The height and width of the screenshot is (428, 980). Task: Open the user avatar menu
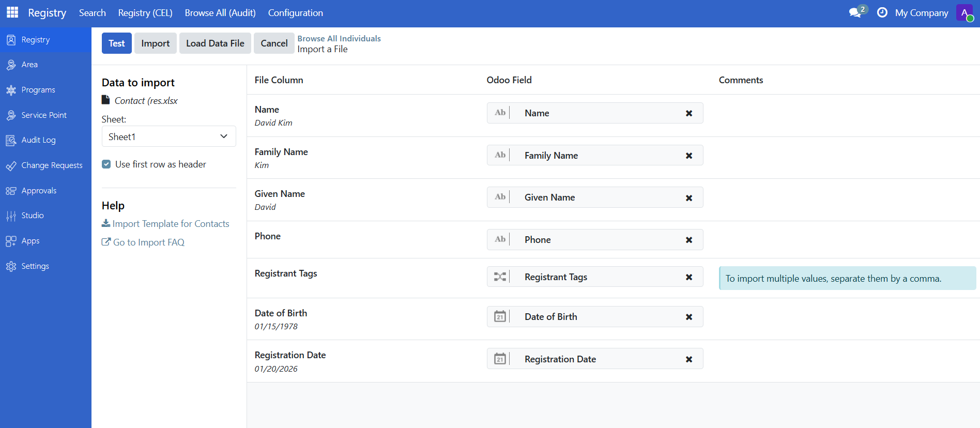click(x=964, y=12)
